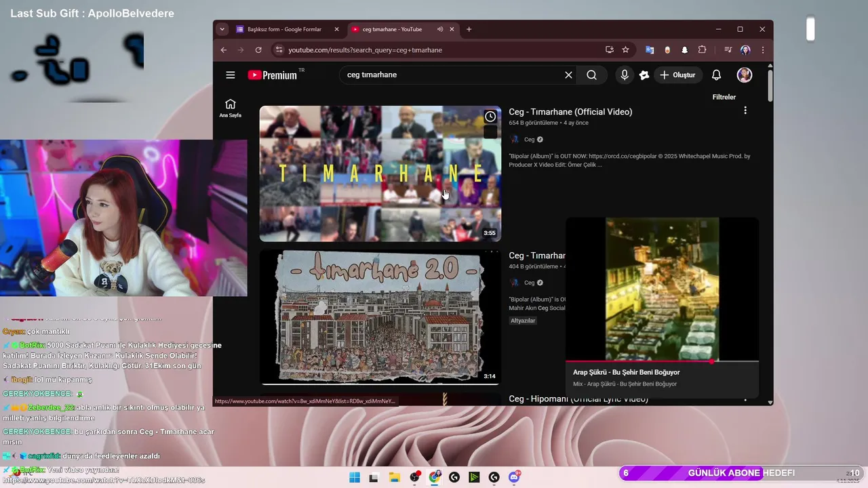Viewport: 868px width, 488px height.
Task: Click the Altyazılar badge
Action: pyautogui.click(x=523, y=321)
